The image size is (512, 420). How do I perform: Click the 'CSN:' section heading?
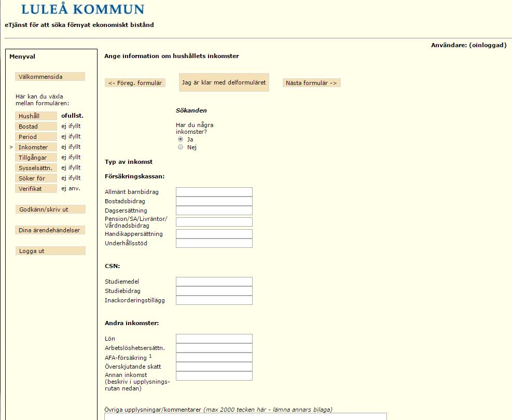coord(113,266)
